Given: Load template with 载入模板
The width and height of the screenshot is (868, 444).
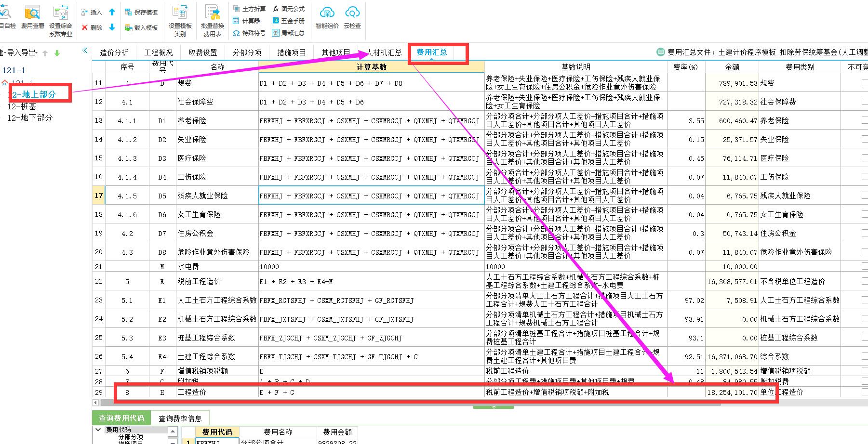Looking at the screenshot, I should coord(141,27).
